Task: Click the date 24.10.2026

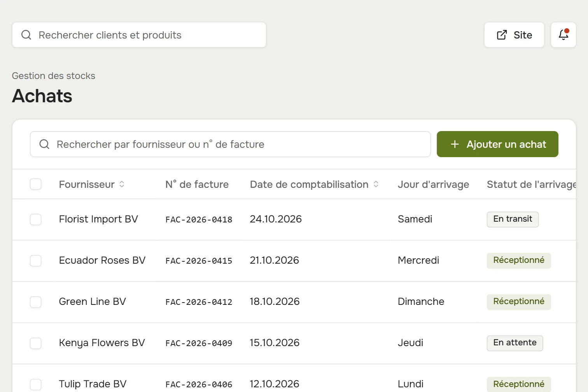Action: [276, 219]
